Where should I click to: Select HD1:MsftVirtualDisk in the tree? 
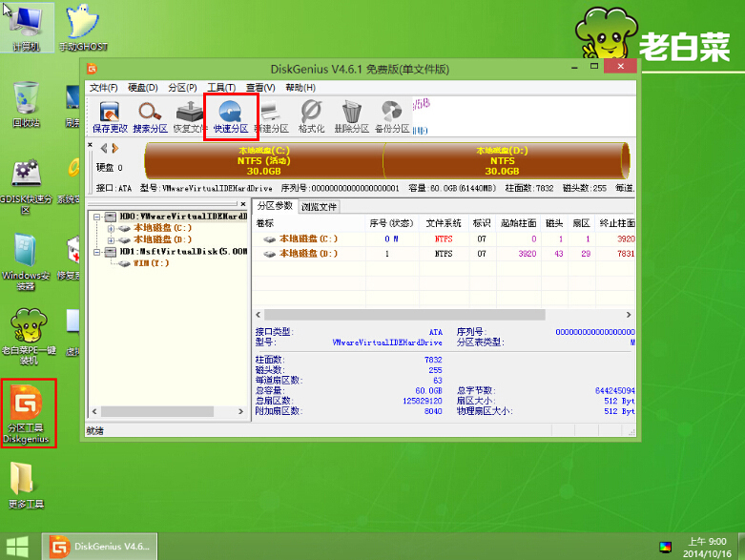coord(183,252)
